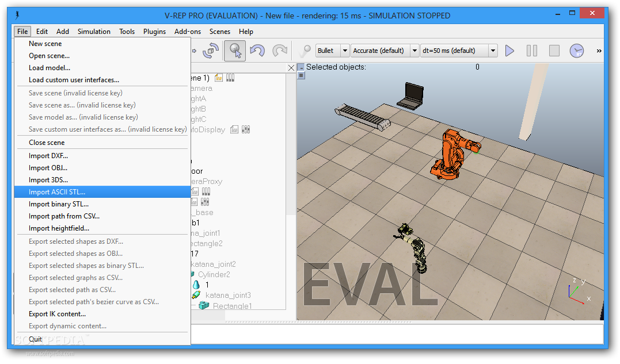The width and height of the screenshot is (620, 364).
Task: Close the scene hierarchy panel
Action: (291, 68)
